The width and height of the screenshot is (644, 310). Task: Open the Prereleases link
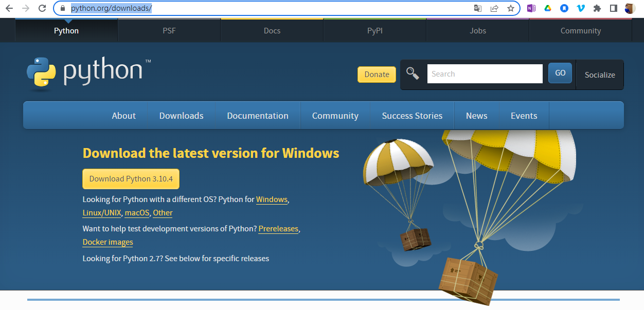[x=278, y=229]
